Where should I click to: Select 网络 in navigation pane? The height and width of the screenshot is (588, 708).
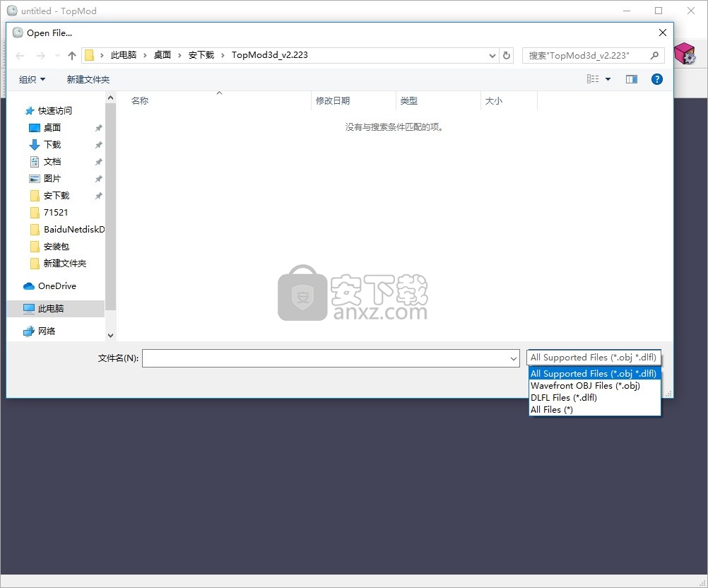(46, 331)
